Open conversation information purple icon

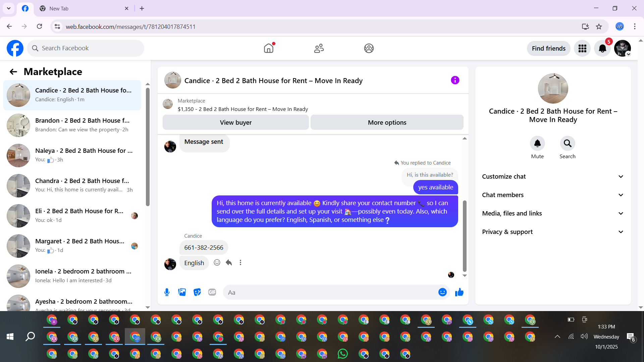tap(455, 80)
